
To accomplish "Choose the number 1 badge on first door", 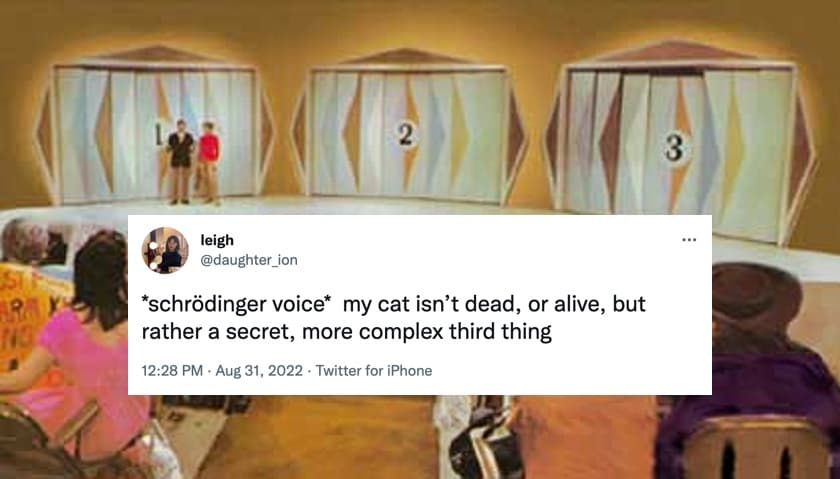I will 159,132.
